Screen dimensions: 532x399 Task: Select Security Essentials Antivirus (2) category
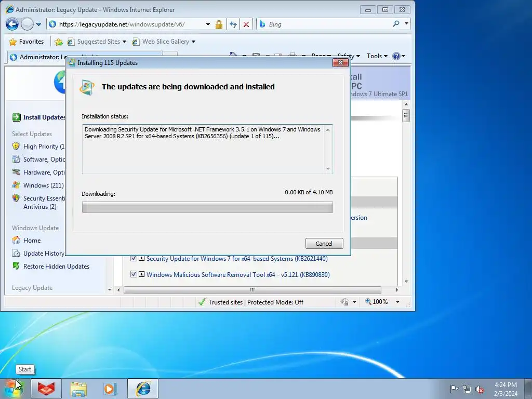[x=44, y=202]
